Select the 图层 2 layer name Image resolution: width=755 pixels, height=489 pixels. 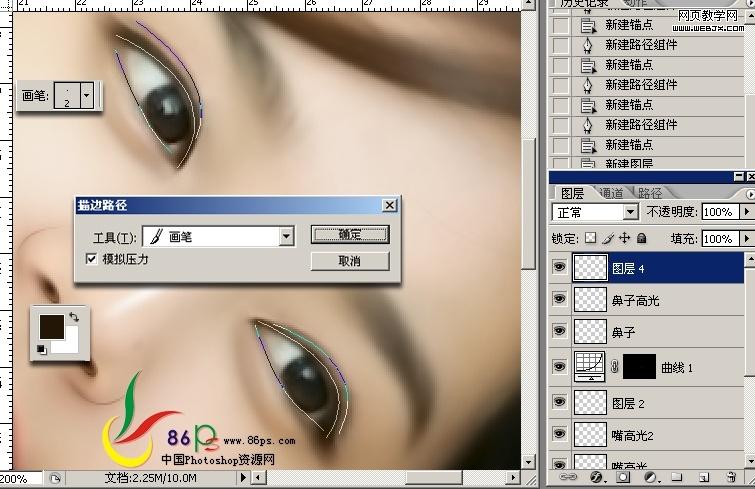tap(628, 403)
